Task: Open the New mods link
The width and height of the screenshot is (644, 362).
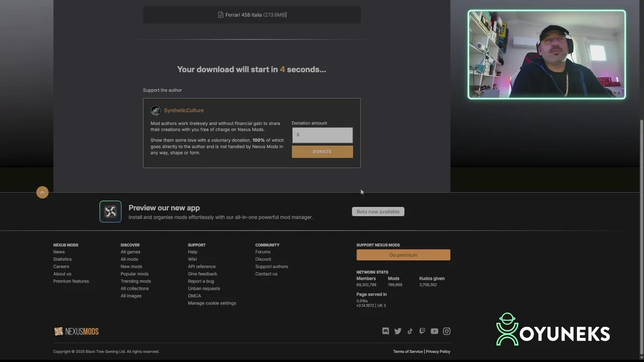Action: coord(131,266)
